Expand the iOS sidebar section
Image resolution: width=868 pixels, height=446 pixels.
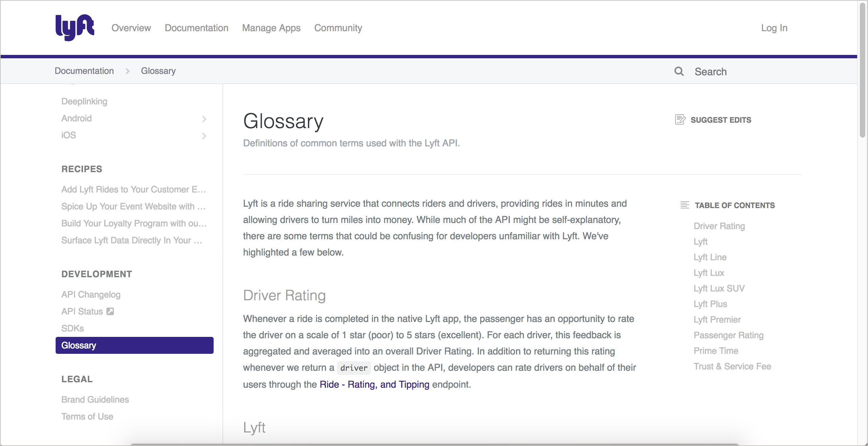click(203, 135)
